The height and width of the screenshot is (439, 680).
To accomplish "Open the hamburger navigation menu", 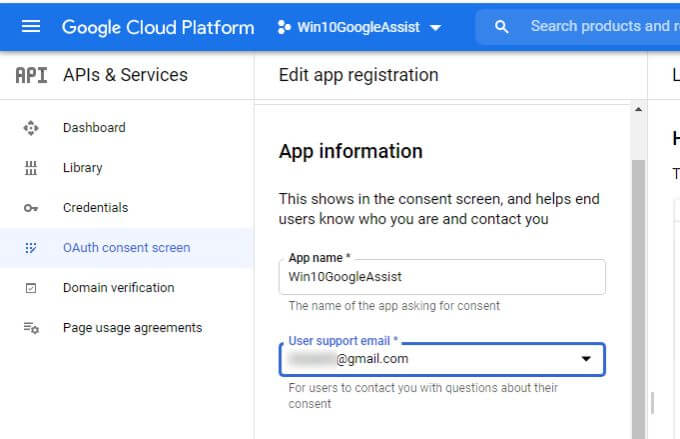I will [31, 27].
